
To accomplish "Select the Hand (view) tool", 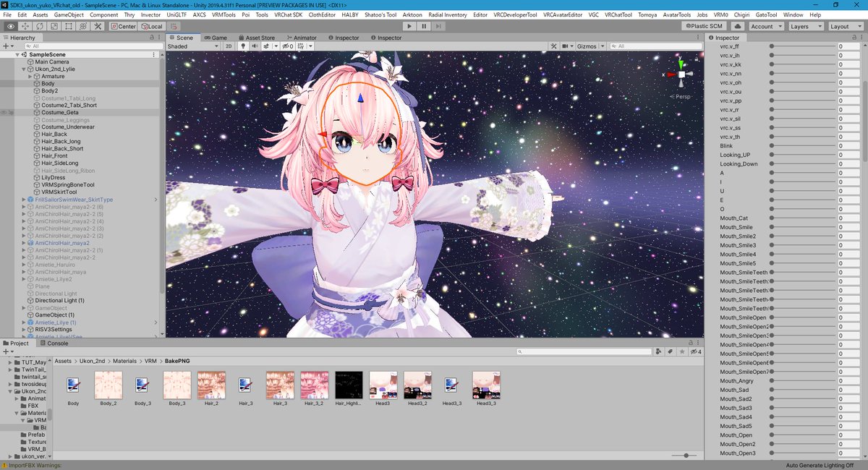I will point(11,26).
